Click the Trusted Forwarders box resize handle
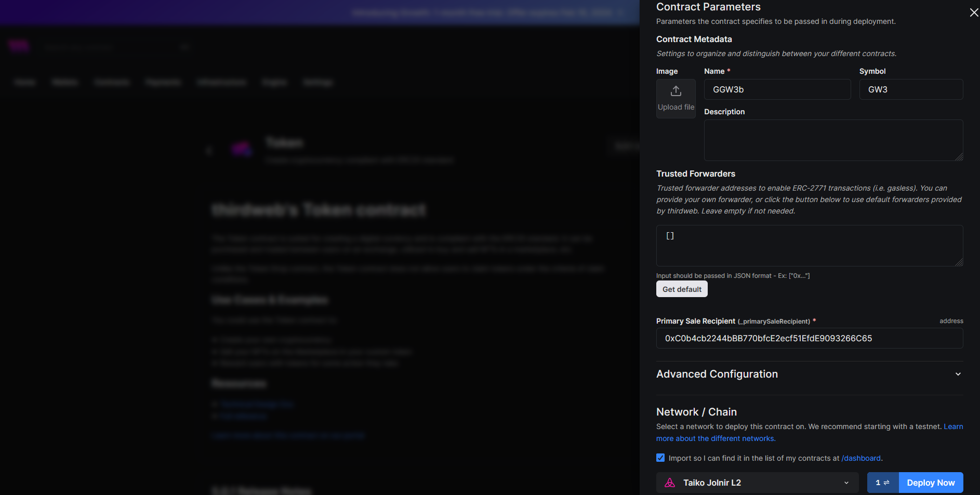This screenshot has width=980, height=495. (x=959, y=263)
